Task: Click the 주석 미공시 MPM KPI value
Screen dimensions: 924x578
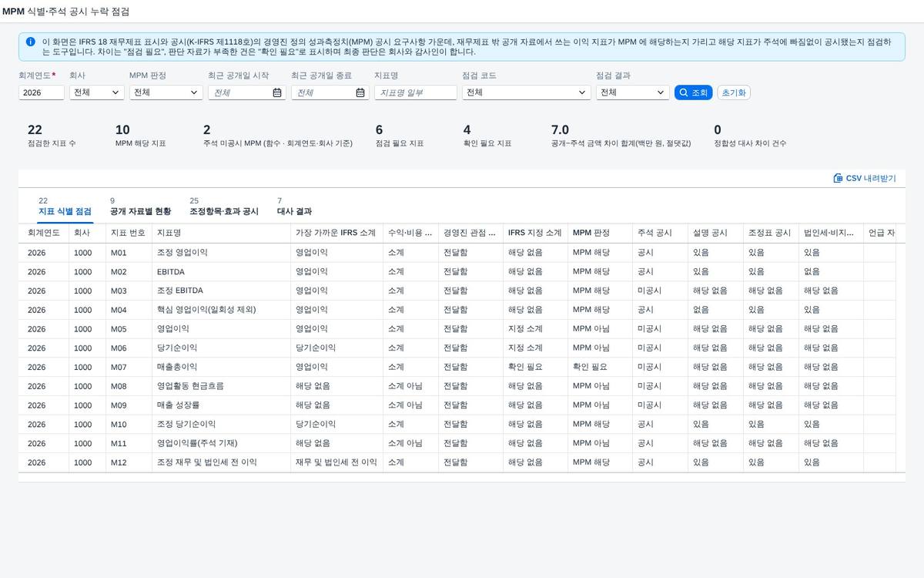Action: coord(206,130)
